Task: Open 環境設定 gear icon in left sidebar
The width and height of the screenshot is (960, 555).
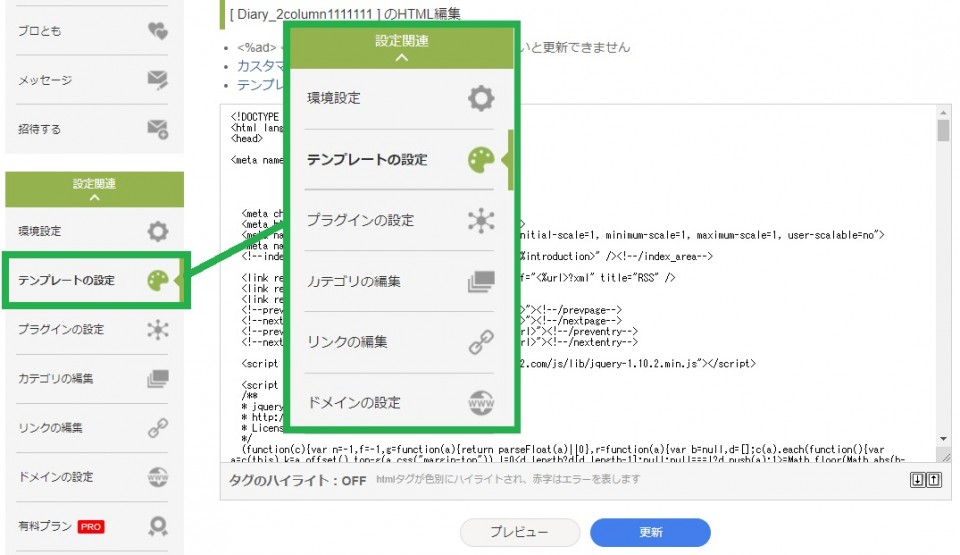Action: point(157,231)
